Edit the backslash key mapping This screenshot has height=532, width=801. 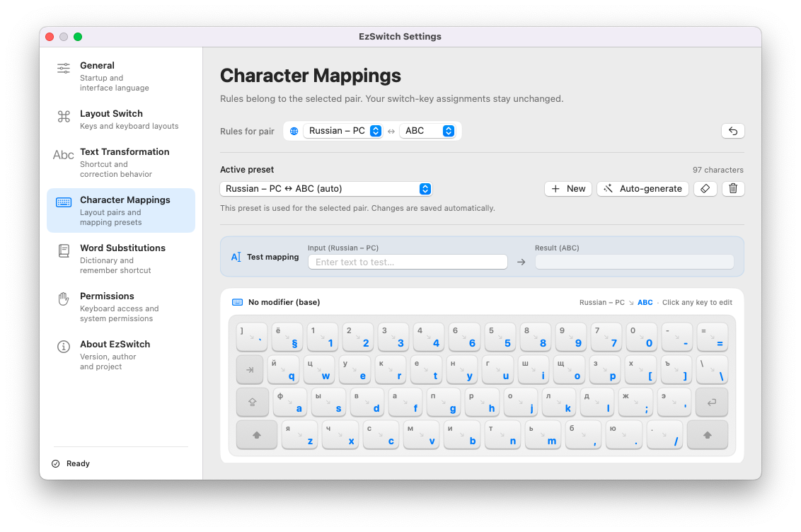pyautogui.click(x=712, y=370)
